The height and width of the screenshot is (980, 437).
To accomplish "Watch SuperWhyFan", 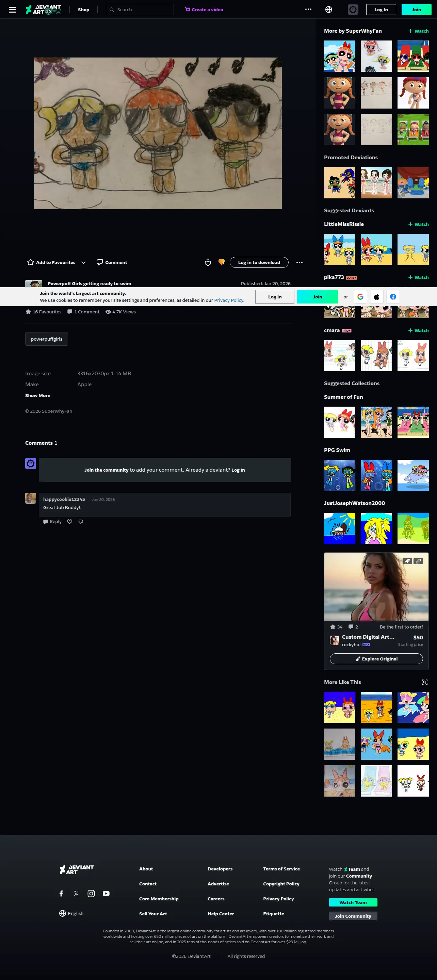I will [418, 31].
